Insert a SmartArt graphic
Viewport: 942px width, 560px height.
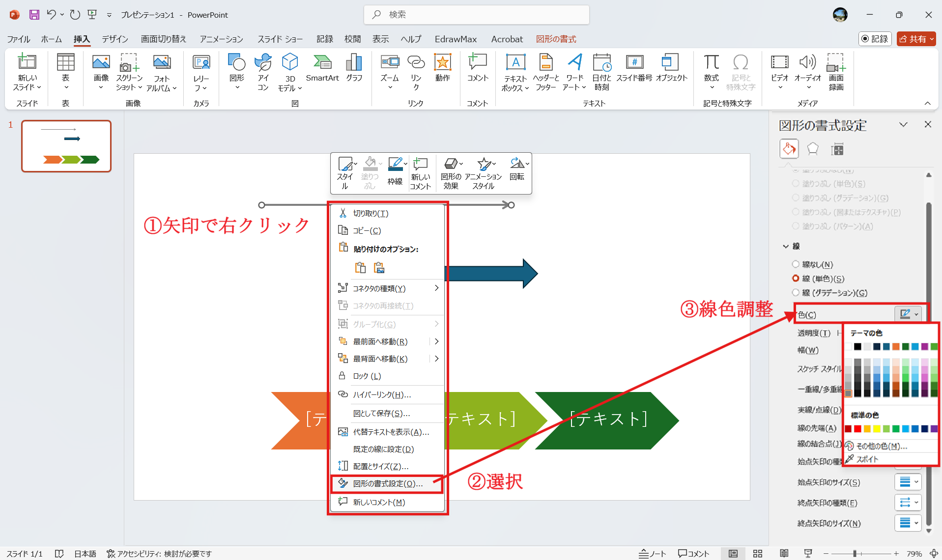coord(322,68)
